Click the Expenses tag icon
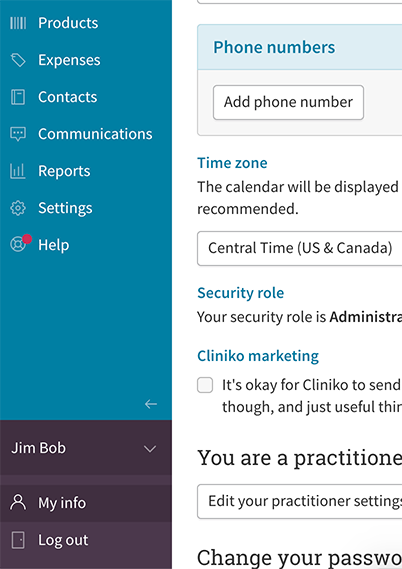 [18, 60]
